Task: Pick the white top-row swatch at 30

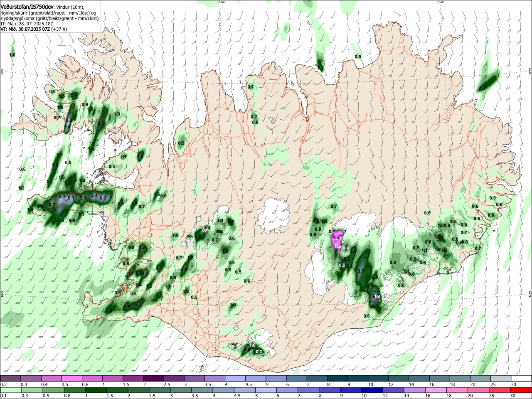Action: coord(520,379)
